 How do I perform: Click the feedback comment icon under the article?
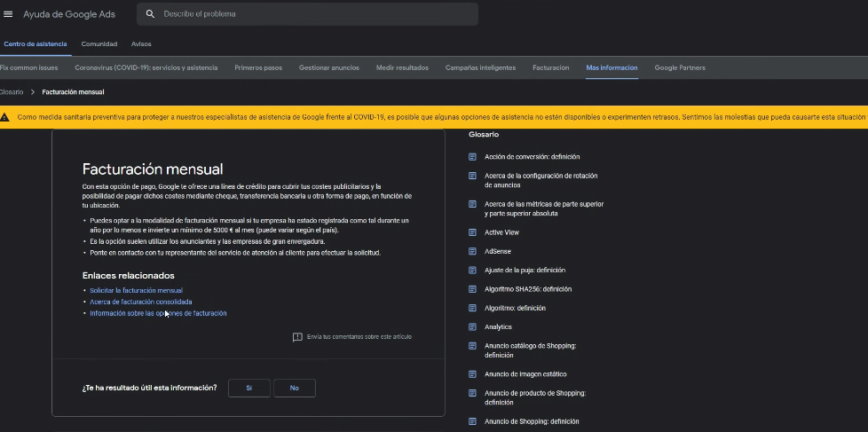click(x=297, y=337)
